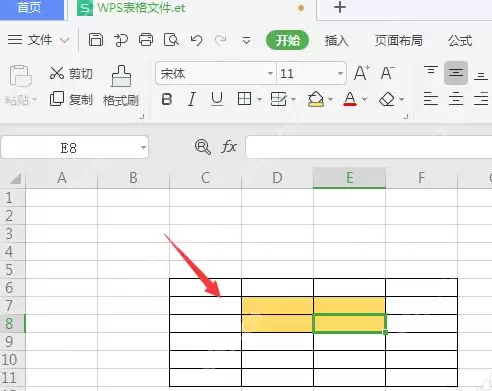Viewport: 492px width, 391px height.
Task: Click the yellow cell D7
Action: [x=277, y=305]
